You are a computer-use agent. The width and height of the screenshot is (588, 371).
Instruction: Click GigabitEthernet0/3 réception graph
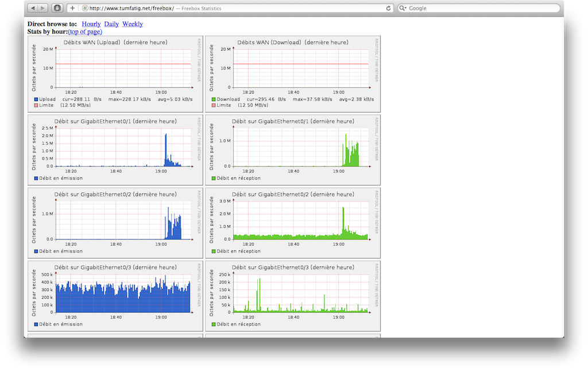point(293,296)
